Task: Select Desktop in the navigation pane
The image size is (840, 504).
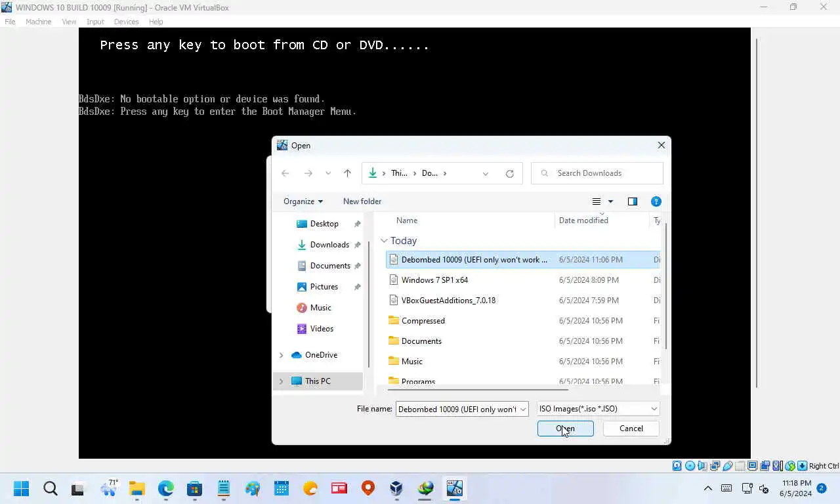Action: 324,224
